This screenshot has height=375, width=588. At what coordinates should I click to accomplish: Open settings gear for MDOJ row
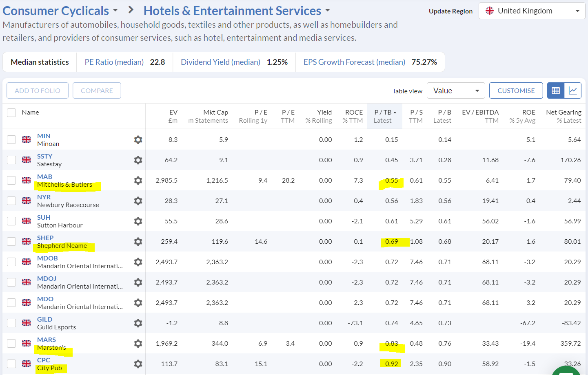(138, 282)
